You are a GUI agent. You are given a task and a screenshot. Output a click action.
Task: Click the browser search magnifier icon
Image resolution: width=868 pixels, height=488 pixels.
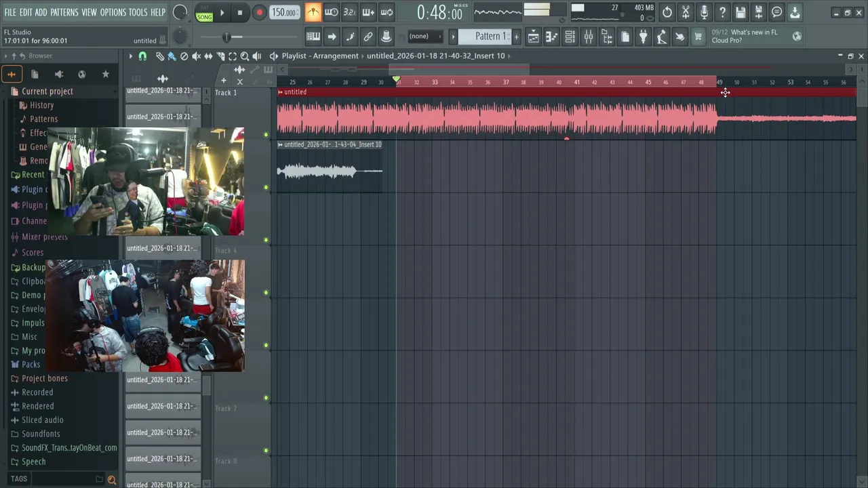pyautogui.click(x=112, y=480)
